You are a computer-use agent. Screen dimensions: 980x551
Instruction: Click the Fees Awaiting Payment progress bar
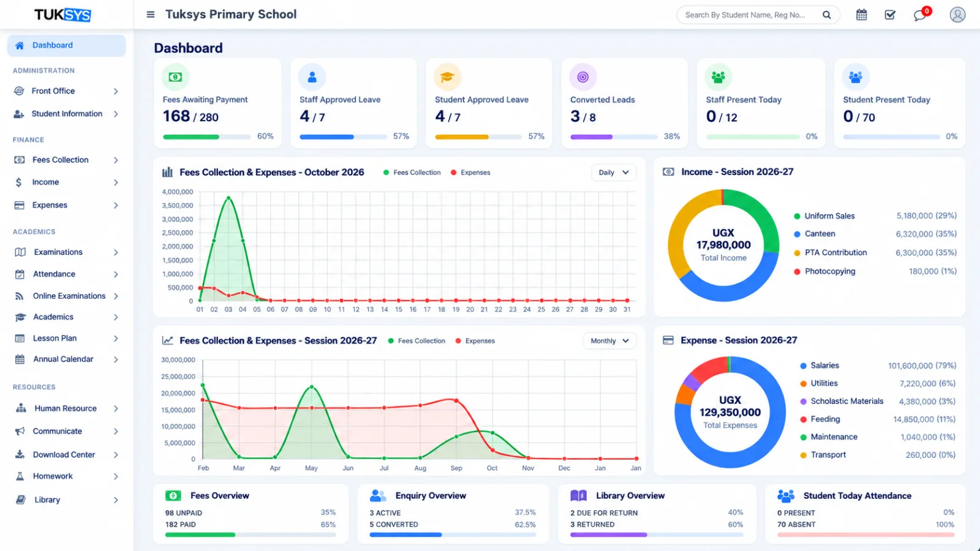coord(206,137)
